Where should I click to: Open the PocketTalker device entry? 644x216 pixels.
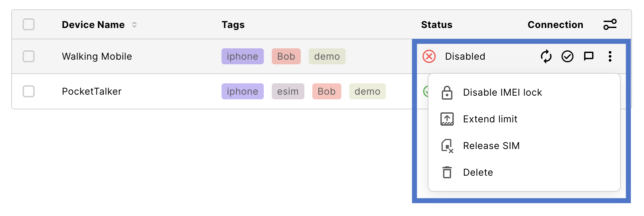[91, 91]
